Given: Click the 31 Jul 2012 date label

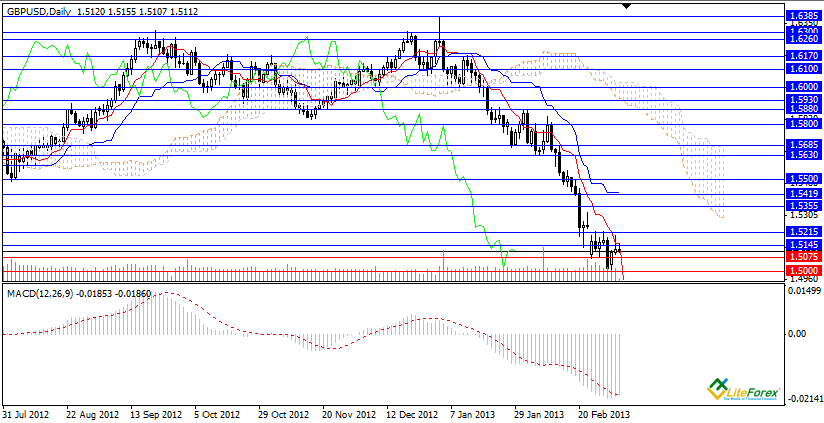Looking at the screenshot, I should [x=27, y=413].
